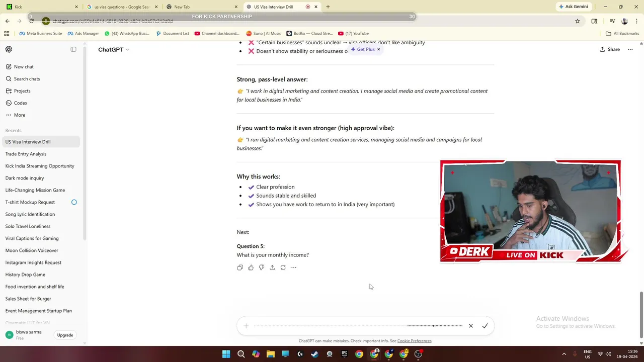Click Ask Gemini button in Chrome
The width and height of the screenshot is (644, 362).
[x=573, y=7]
